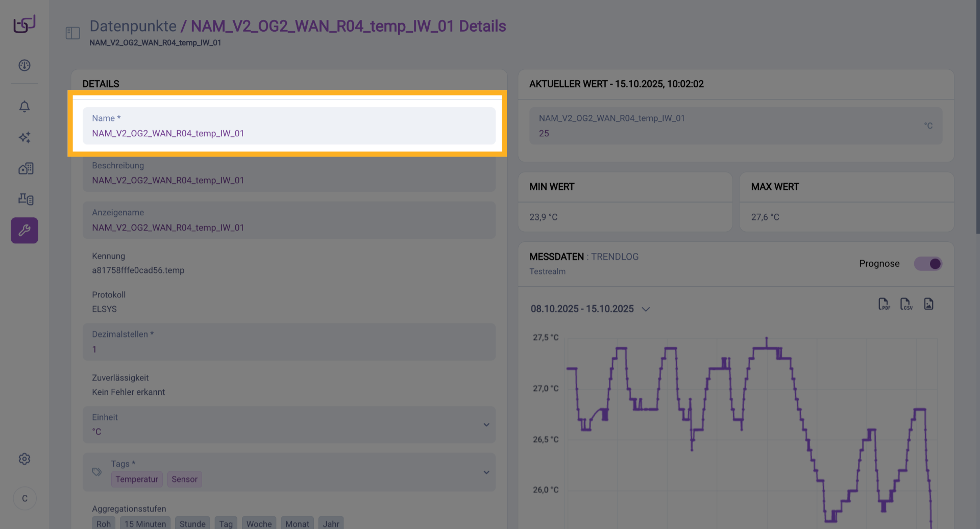Image resolution: width=980 pixels, height=529 pixels.
Task: Export trend chart as CSV
Action: (x=906, y=305)
